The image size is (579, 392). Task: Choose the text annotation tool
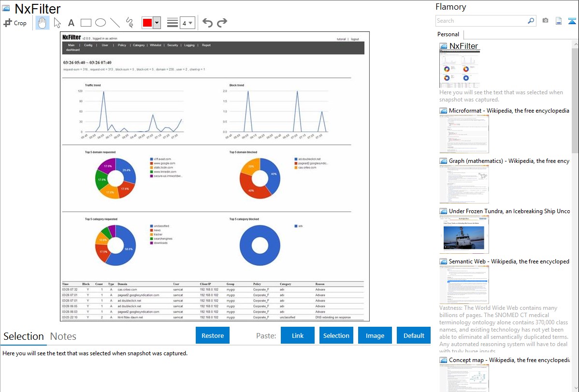click(71, 23)
